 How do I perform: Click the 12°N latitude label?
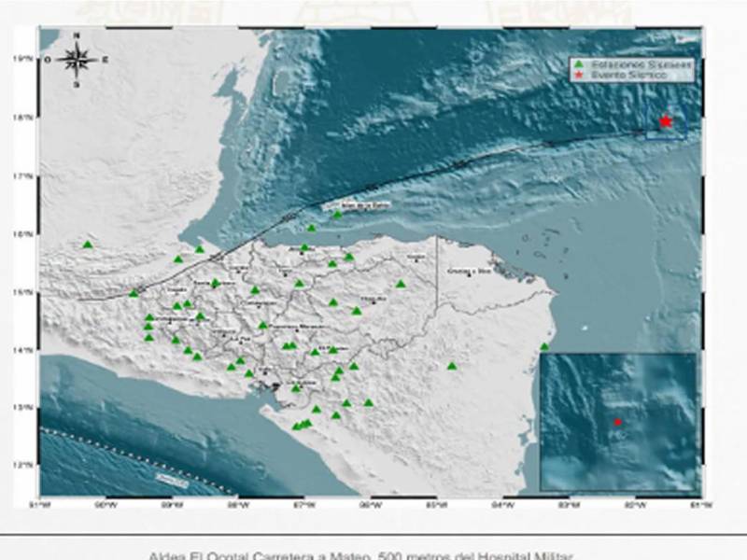[23, 465]
